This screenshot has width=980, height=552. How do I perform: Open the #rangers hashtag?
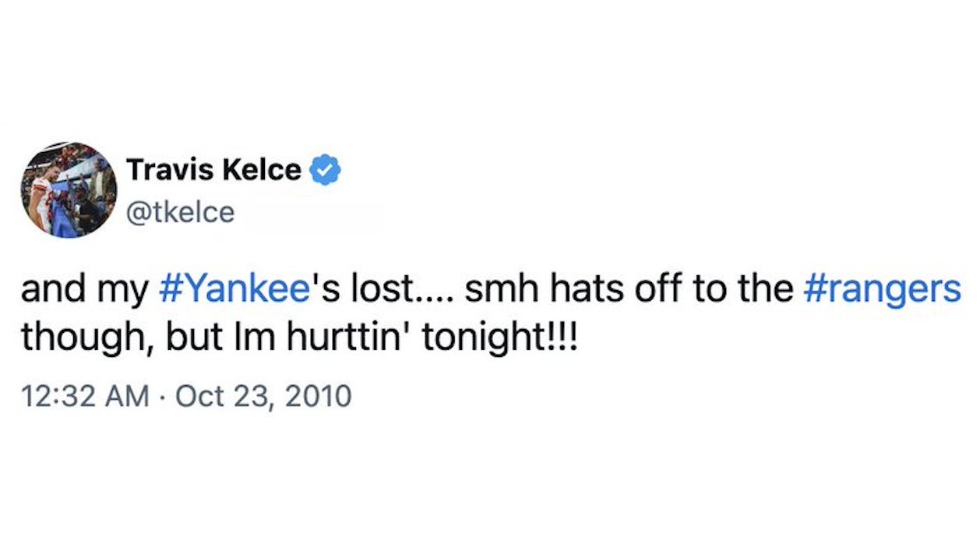(883, 290)
